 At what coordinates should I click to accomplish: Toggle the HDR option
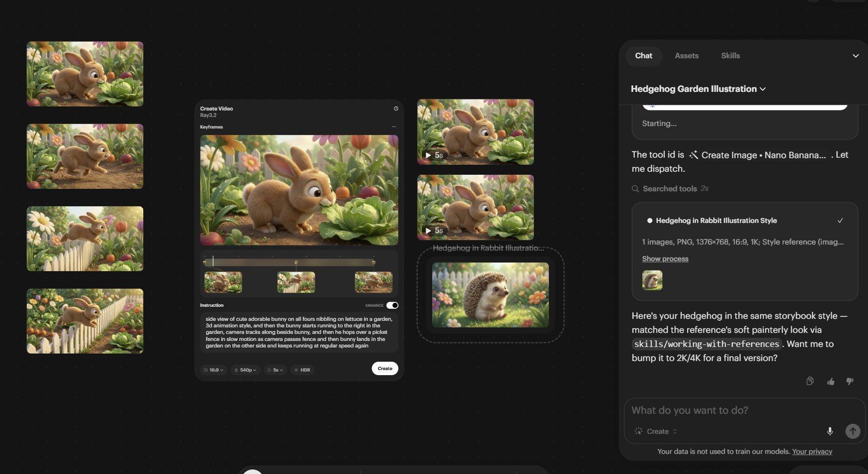pyautogui.click(x=302, y=370)
